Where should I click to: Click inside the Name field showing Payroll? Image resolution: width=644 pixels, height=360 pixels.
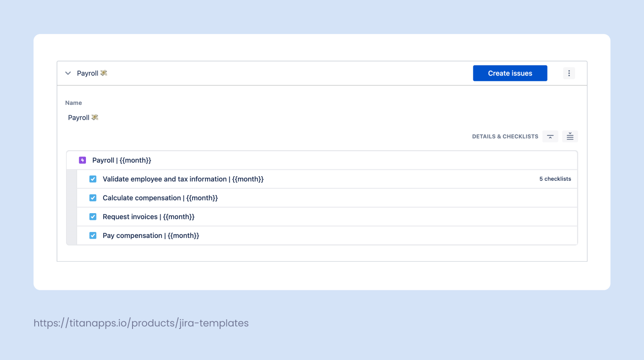(83, 117)
